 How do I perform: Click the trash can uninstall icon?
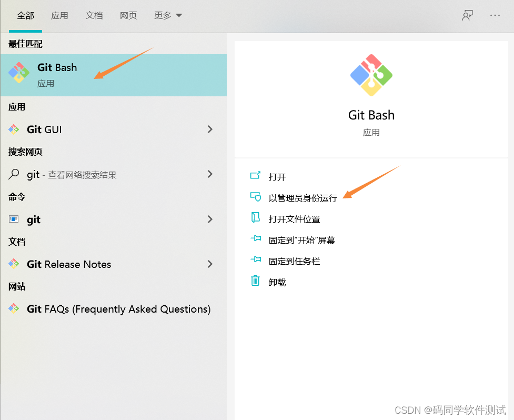pos(255,281)
